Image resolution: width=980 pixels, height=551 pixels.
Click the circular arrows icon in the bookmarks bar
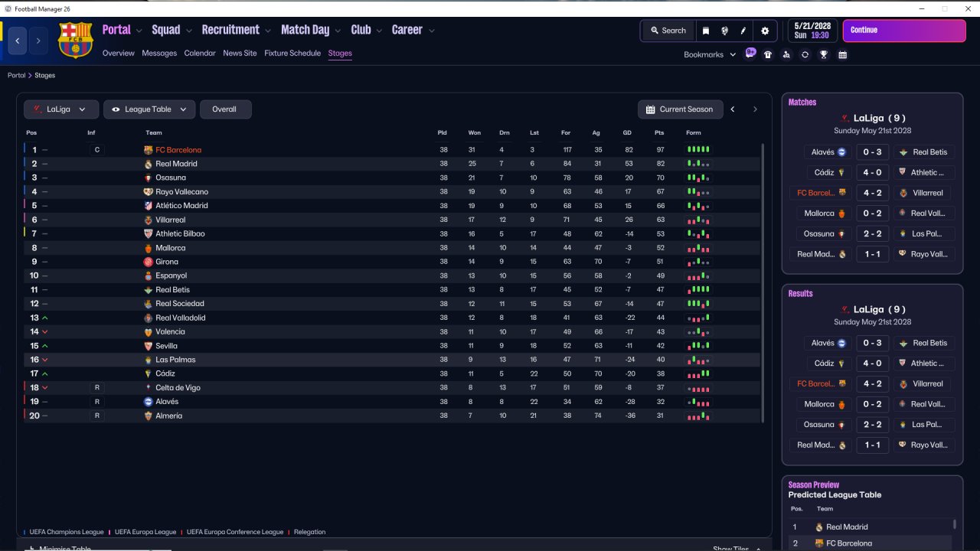pyautogui.click(x=805, y=55)
